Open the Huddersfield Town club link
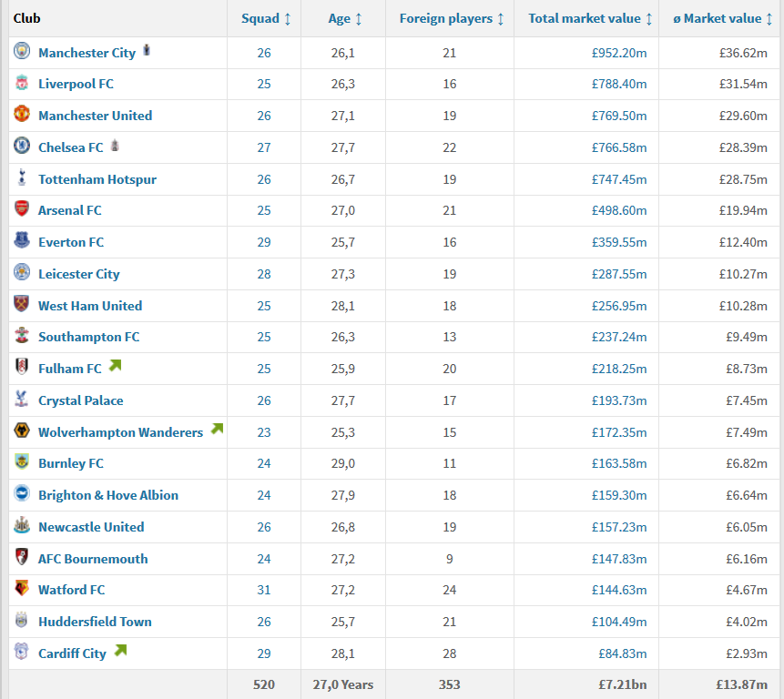Screen dimensions: 784x699 click(x=95, y=622)
